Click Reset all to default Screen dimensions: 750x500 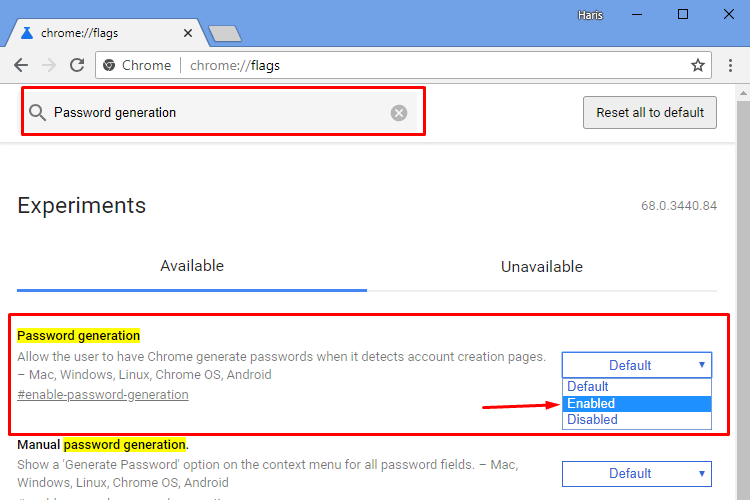pos(650,112)
